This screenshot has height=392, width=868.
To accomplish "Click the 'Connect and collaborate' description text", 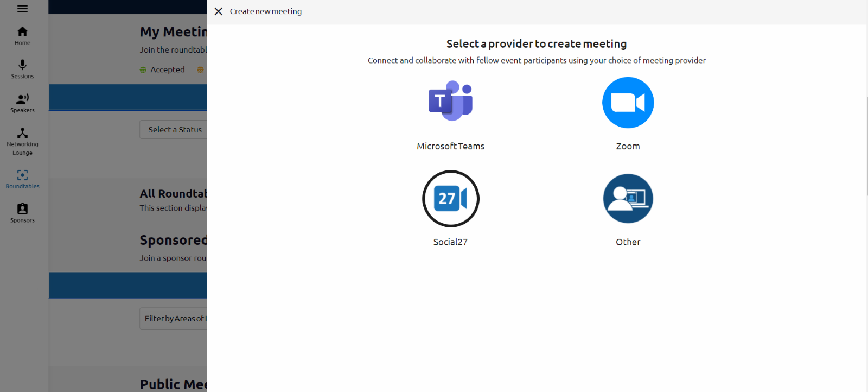I will (537, 60).
